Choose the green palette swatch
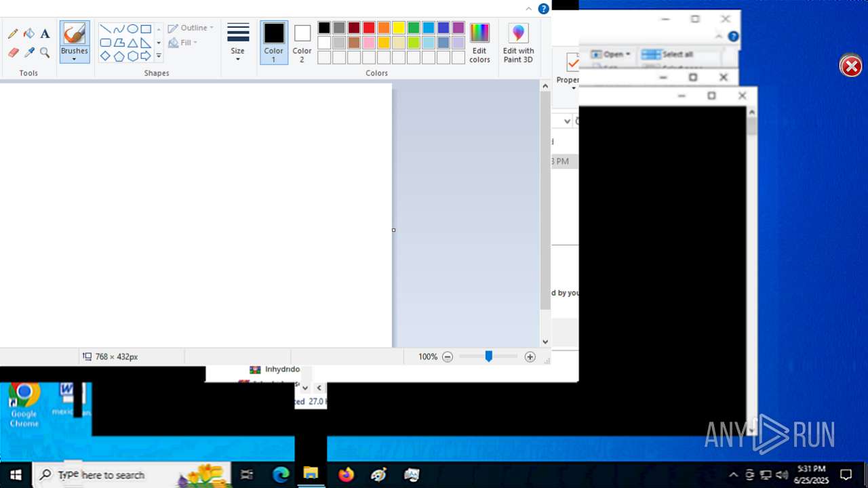 pyautogui.click(x=414, y=28)
